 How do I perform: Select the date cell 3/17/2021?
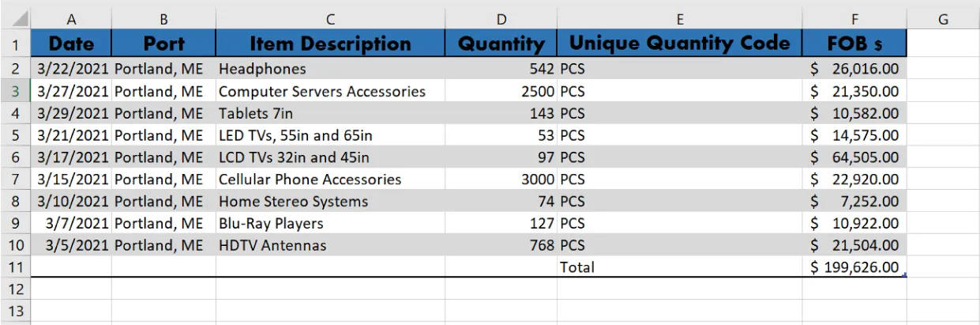(x=72, y=157)
